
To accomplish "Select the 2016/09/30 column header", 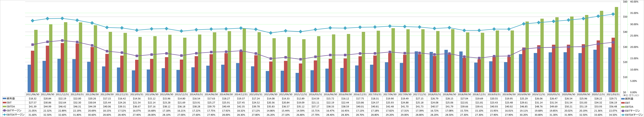I will click(x=345, y=95).
